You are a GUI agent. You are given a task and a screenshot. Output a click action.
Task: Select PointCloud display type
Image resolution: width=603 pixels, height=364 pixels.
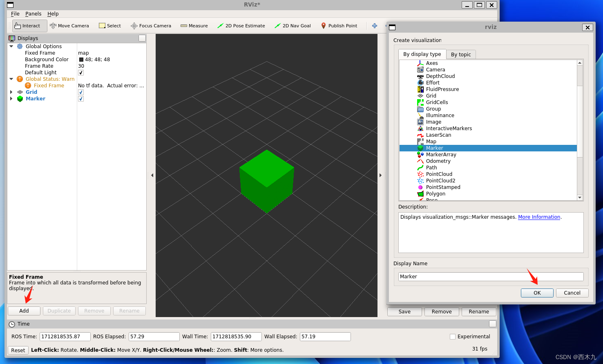(x=439, y=174)
